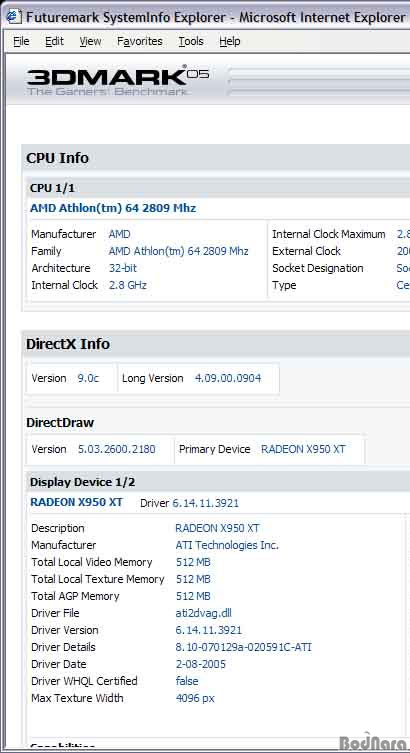Screen dimensions: 410x753
Task: Click the 3DMark05 logo banner
Action: (118, 80)
